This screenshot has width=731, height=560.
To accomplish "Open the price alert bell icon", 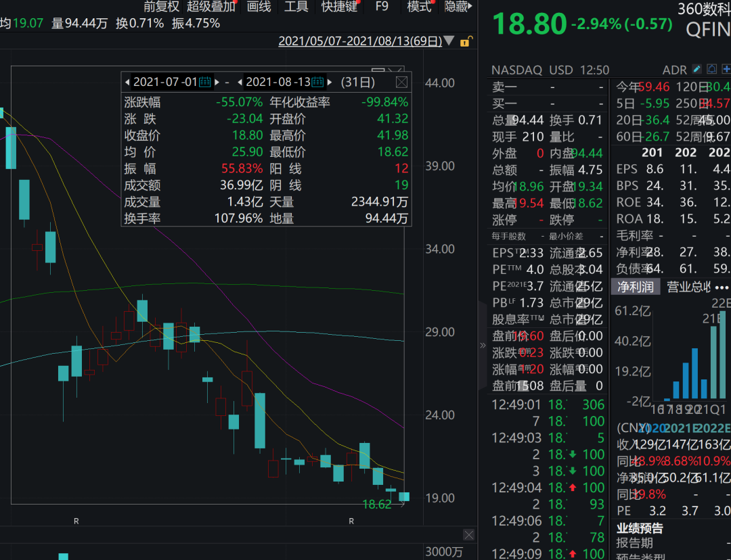I will [x=711, y=70].
